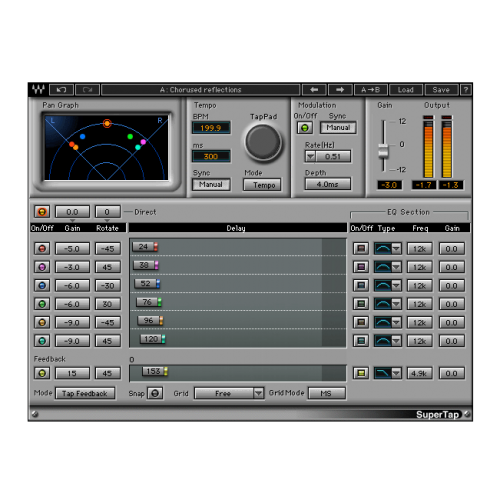Screen dimensions: 500x500
Task: Click the feedback EQ frequency 4.9k
Action: click(x=419, y=373)
